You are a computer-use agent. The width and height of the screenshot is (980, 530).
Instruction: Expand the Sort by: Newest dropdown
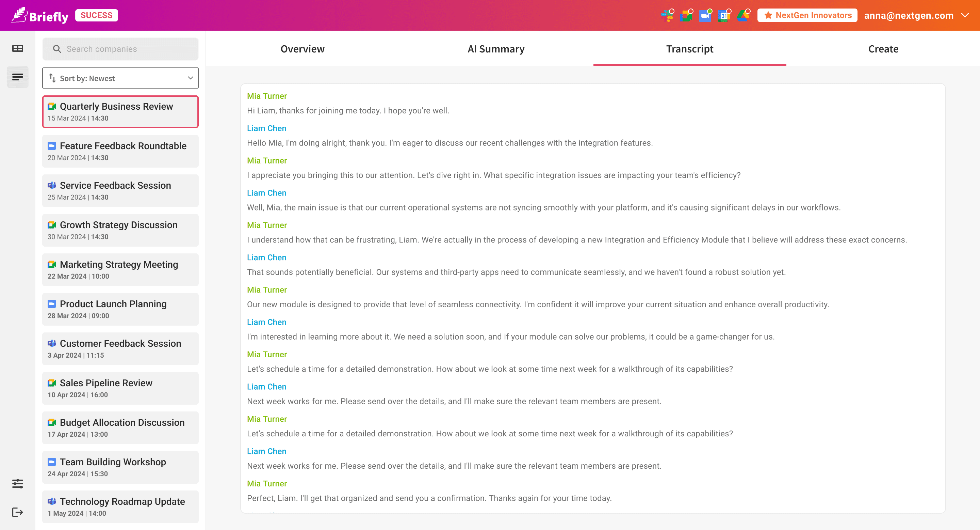(x=120, y=78)
